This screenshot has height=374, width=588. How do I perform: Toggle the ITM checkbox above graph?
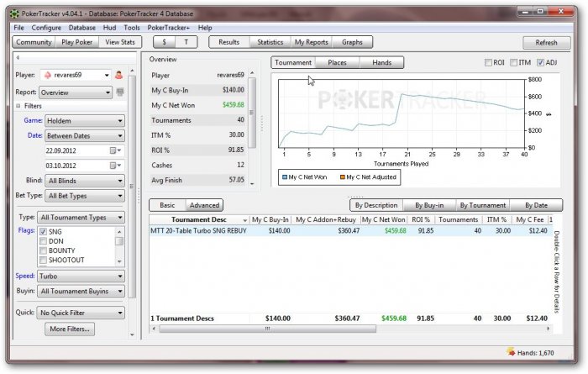tap(513, 63)
